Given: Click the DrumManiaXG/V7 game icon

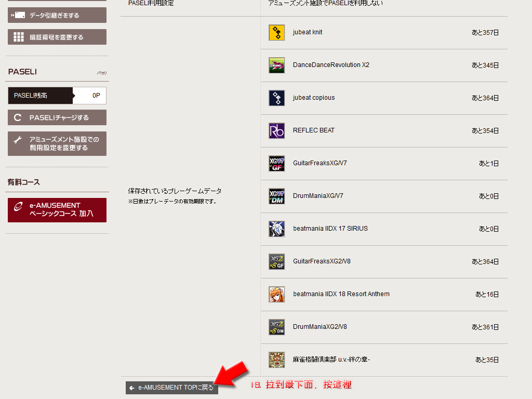Looking at the screenshot, I should (276, 196).
